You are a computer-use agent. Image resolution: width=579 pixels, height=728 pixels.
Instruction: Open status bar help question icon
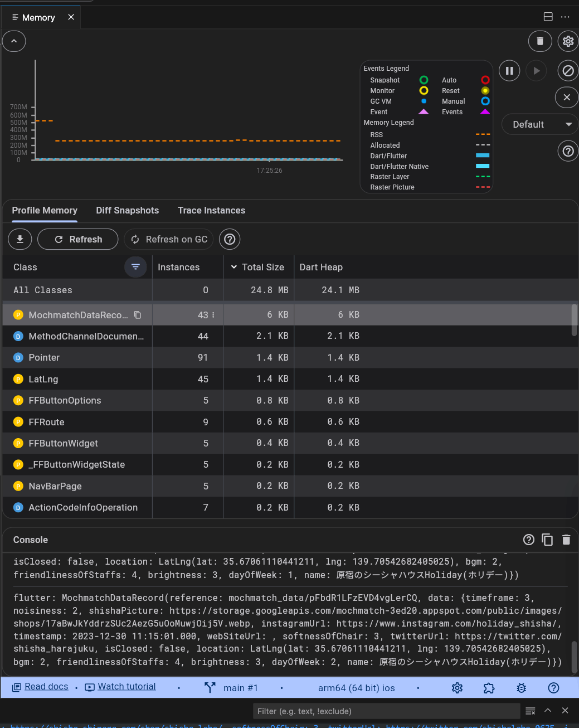click(553, 688)
